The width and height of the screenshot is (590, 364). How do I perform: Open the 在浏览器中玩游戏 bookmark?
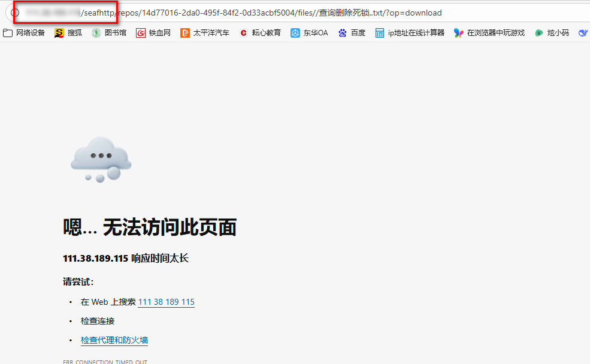tap(489, 33)
